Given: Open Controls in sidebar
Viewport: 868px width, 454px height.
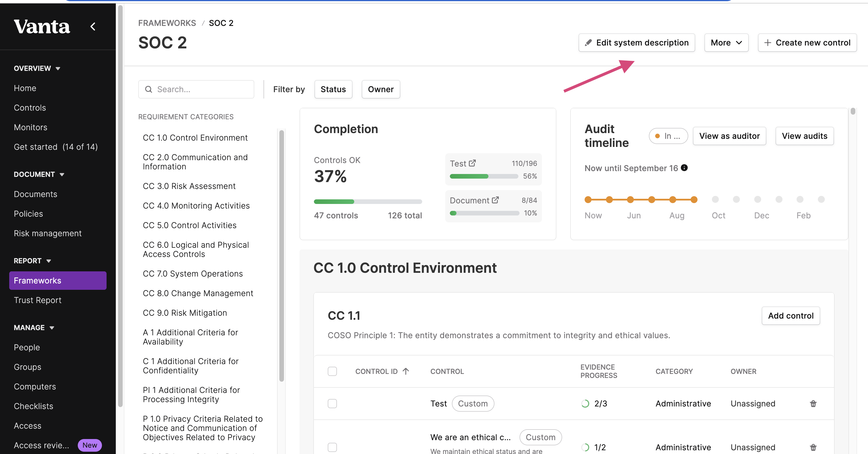Looking at the screenshot, I should click(30, 107).
